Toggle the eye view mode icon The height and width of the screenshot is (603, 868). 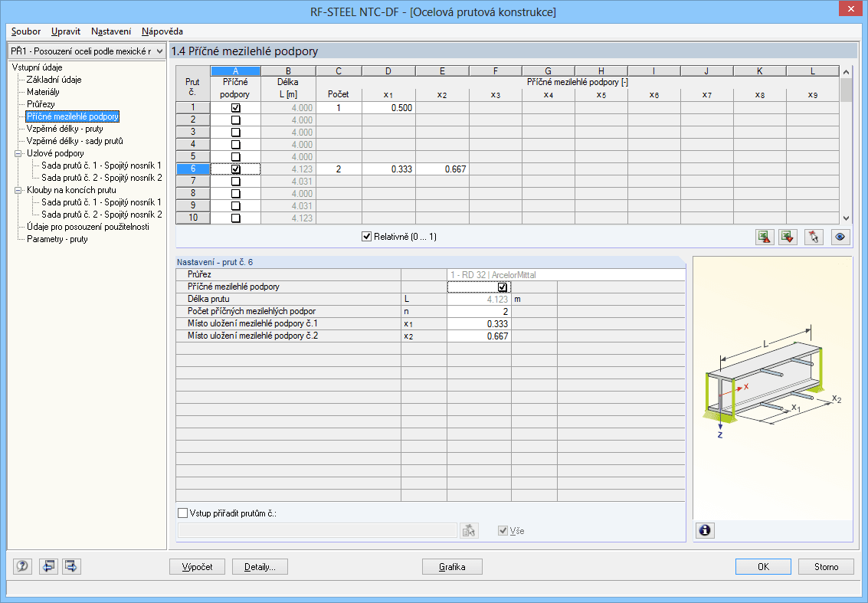click(x=840, y=237)
